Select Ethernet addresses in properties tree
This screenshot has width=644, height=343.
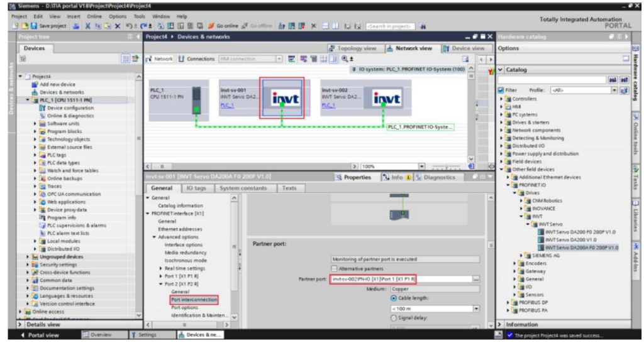[x=180, y=229]
